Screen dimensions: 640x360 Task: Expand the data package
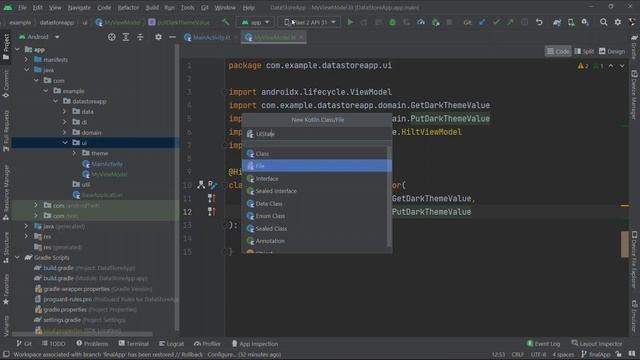click(64, 111)
